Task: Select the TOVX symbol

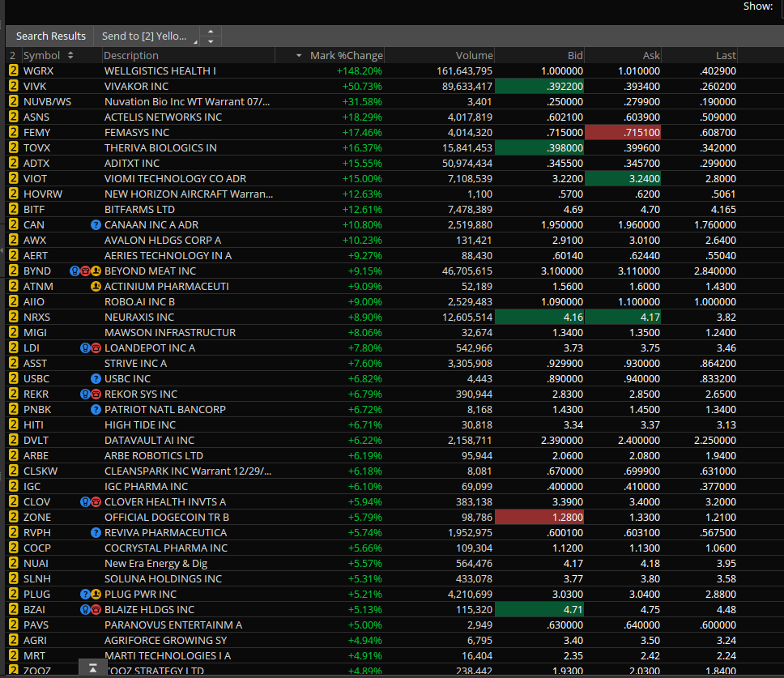Action: point(37,148)
